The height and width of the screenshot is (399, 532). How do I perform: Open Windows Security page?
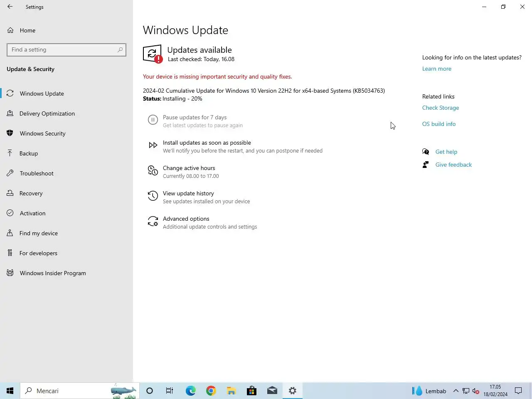point(66,133)
